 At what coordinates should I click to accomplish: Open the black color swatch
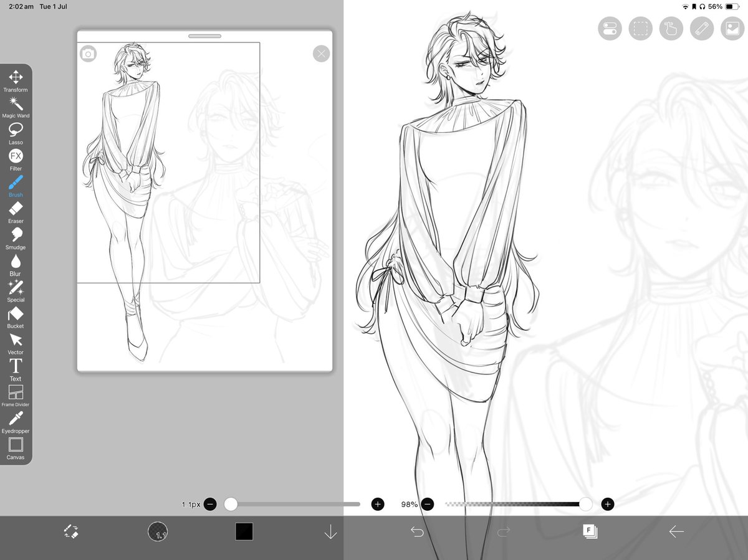pos(244,531)
